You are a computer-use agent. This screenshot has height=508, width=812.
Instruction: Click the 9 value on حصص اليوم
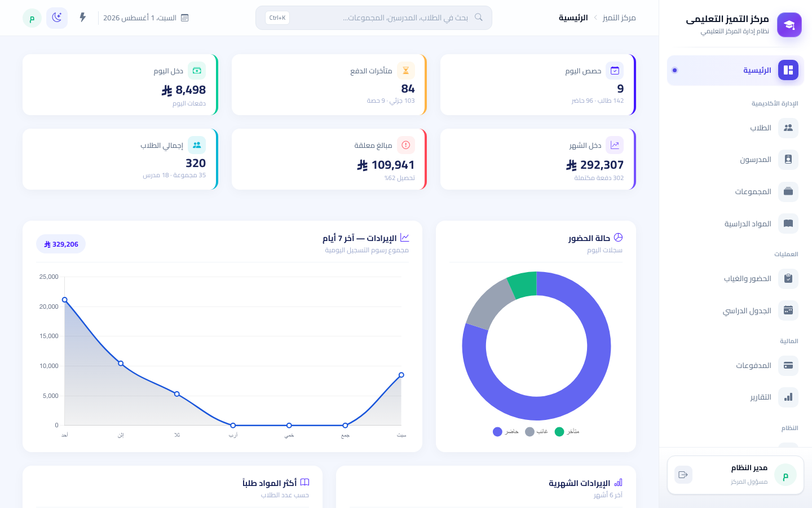pos(620,89)
